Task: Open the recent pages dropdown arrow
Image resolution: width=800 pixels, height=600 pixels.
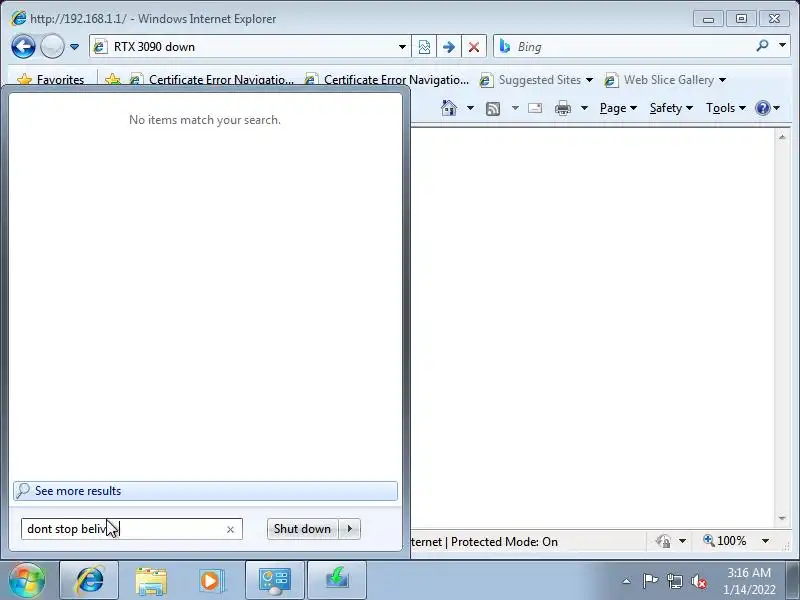Action: [74, 47]
